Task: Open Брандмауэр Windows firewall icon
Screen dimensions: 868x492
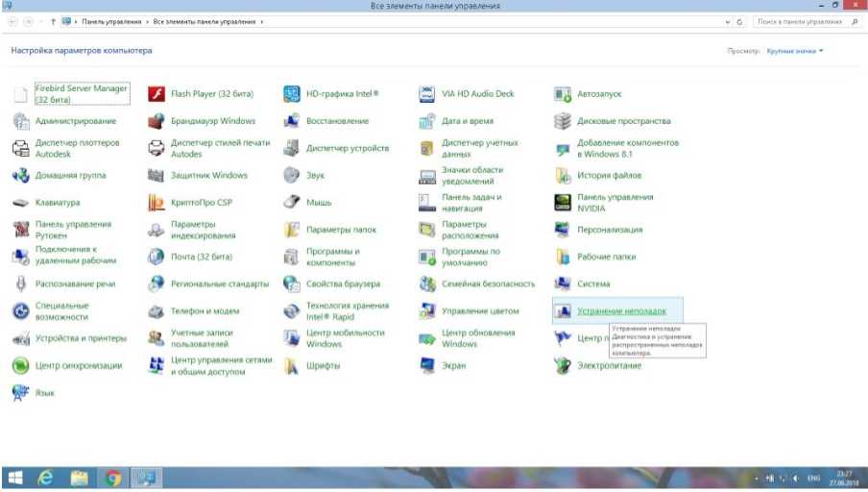Action: (x=157, y=122)
